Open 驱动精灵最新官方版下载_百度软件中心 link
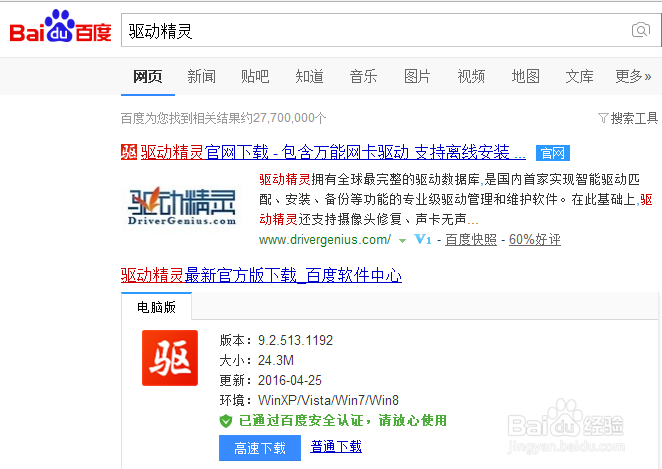This screenshot has height=469, width=662. click(261, 275)
